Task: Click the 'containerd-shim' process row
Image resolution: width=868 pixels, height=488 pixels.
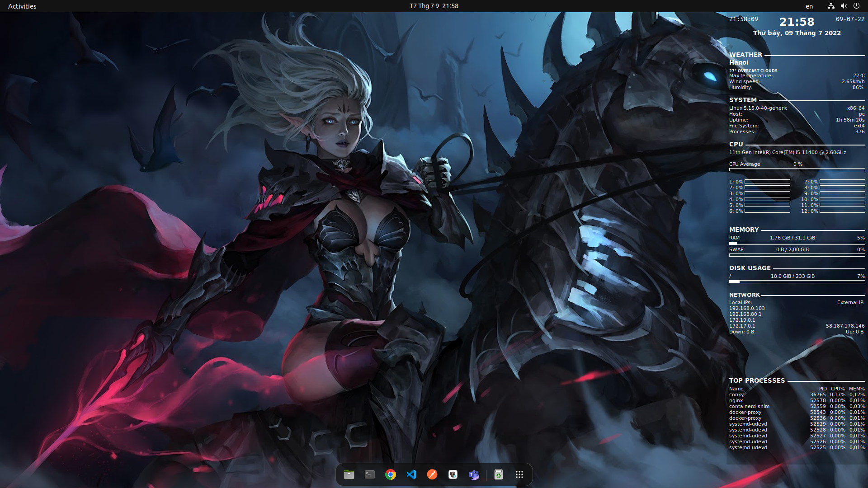Action: click(x=797, y=406)
